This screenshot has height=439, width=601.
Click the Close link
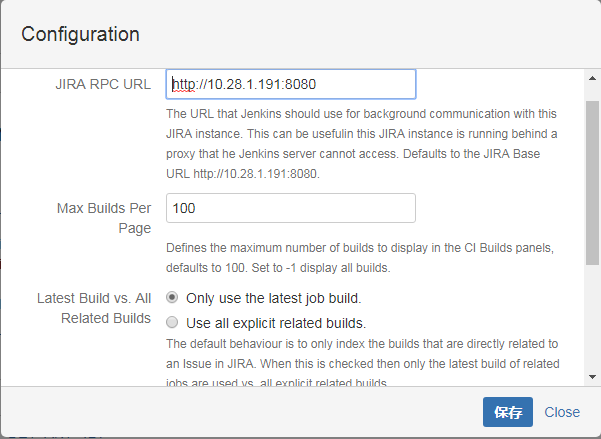[x=562, y=412]
